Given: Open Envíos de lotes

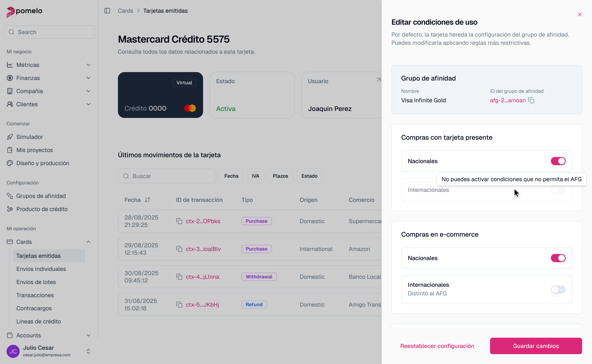Looking at the screenshot, I should coord(36,282).
